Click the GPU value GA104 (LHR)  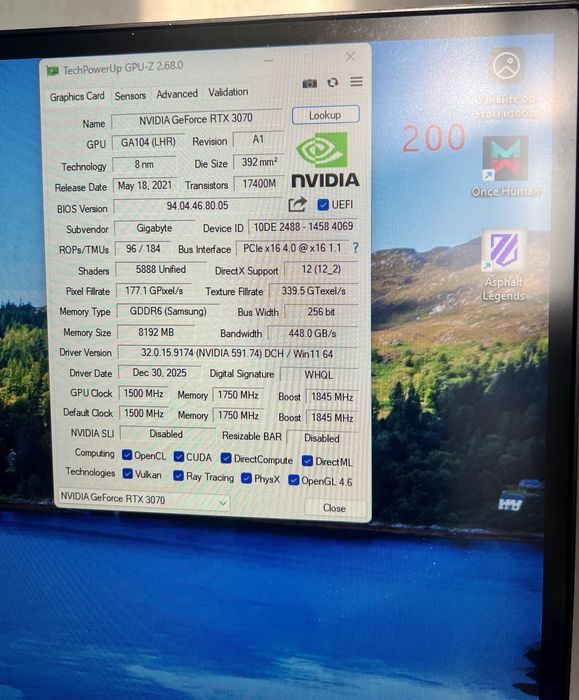point(148,142)
